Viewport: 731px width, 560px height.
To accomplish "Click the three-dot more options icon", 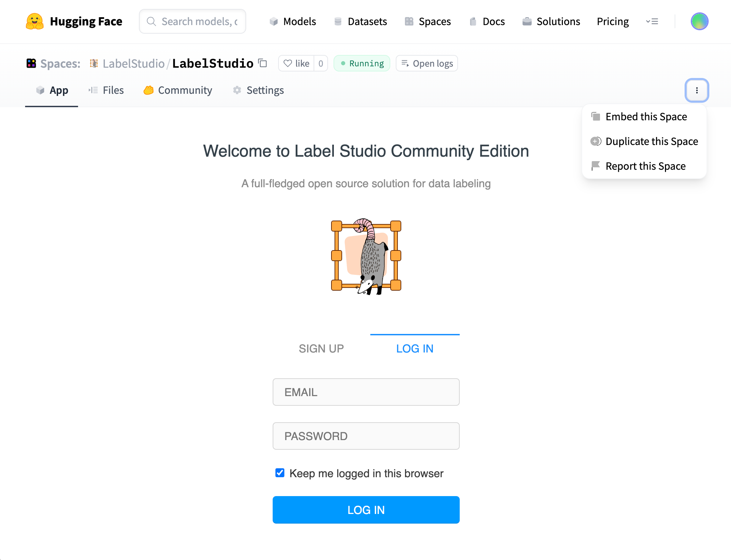I will 697,90.
